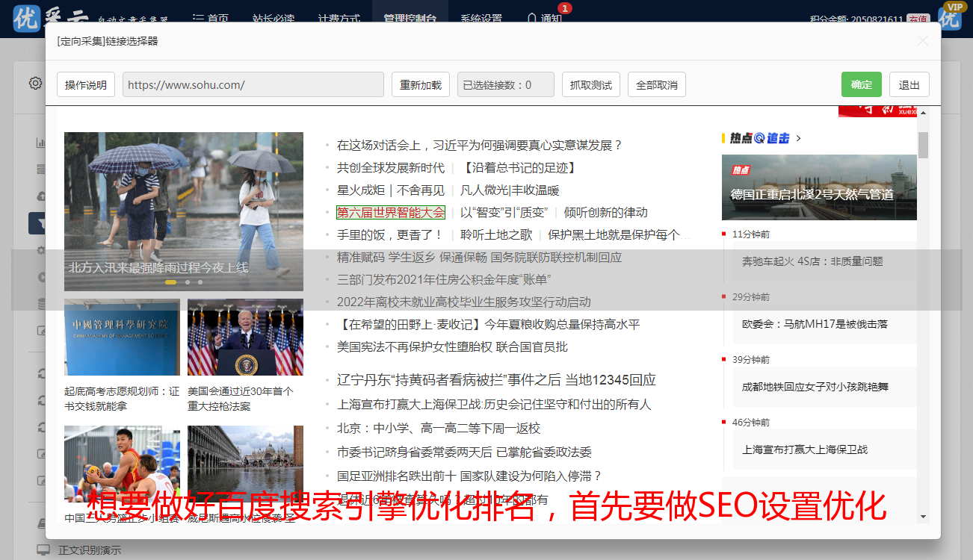This screenshot has width=973, height=560.
Task: Click the 抓取测试 button
Action: [590, 84]
